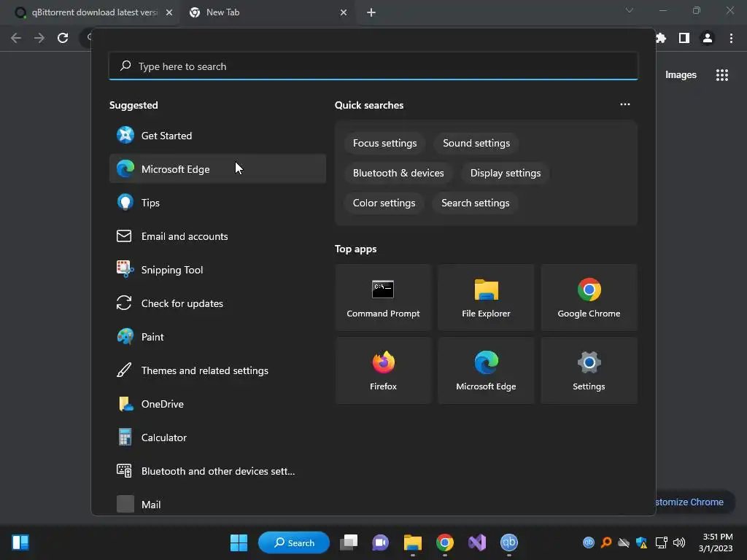Open Firefox tile in Top apps
Screen dimensions: 747x560
click(383, 370)
